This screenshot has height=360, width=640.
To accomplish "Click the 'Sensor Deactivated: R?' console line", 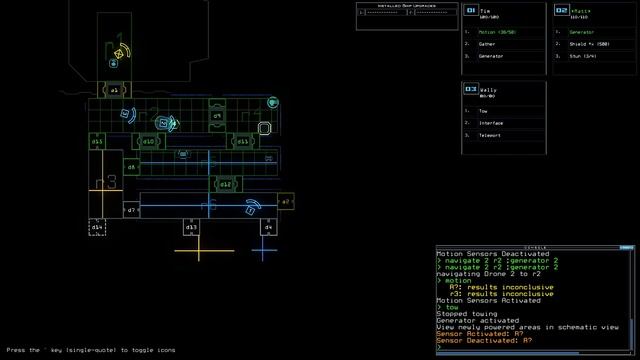I will (484, 340).
